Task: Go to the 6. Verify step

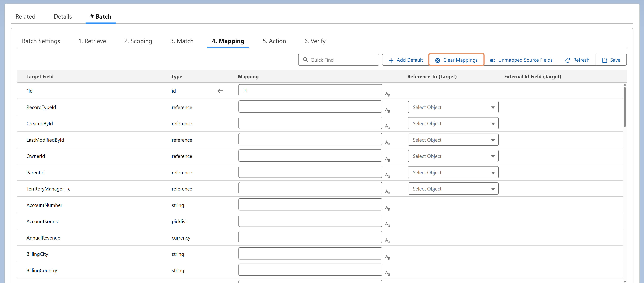Action: tap(315, 41)
